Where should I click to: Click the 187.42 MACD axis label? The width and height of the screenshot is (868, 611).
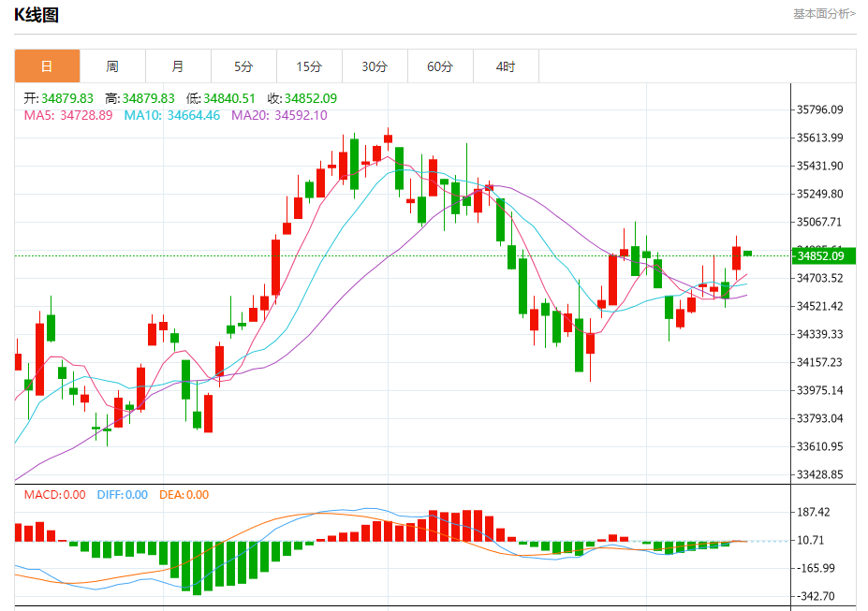click(x=813, y=512)
